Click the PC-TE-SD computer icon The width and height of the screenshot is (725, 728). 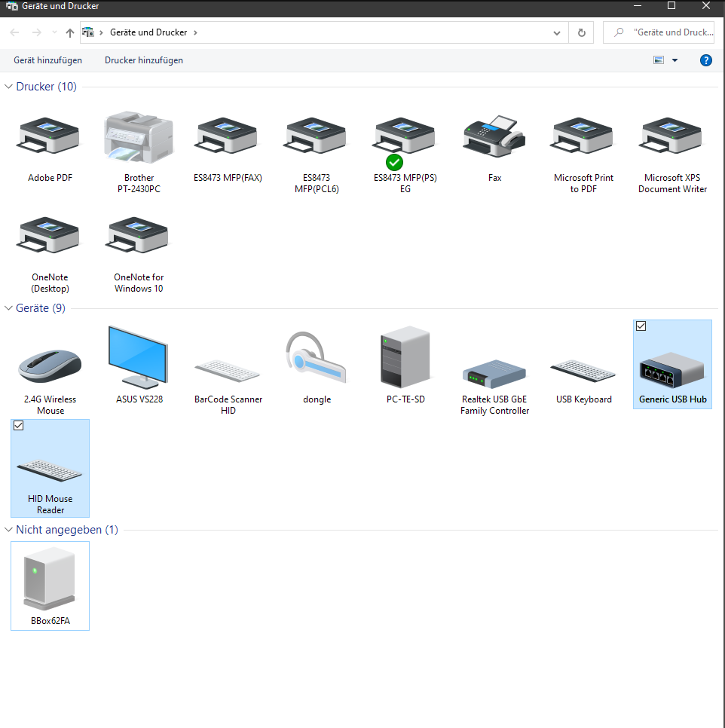(x=405, y=357)
